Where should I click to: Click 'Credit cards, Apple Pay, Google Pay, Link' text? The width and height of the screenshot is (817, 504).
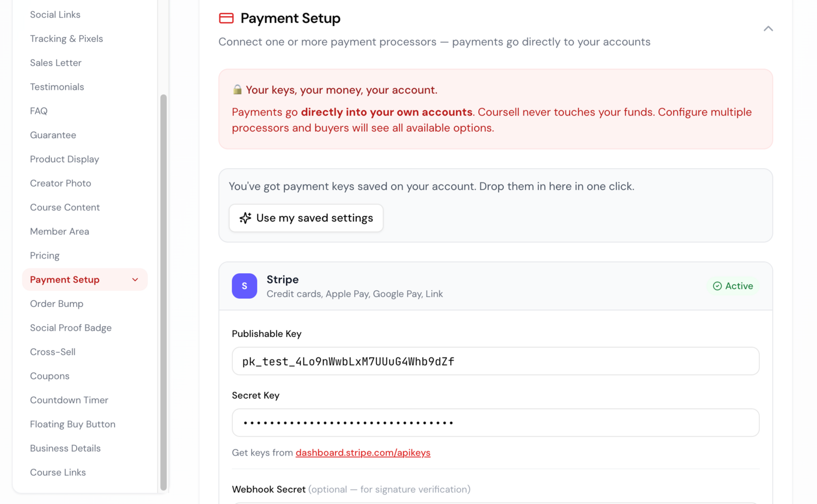355,294
